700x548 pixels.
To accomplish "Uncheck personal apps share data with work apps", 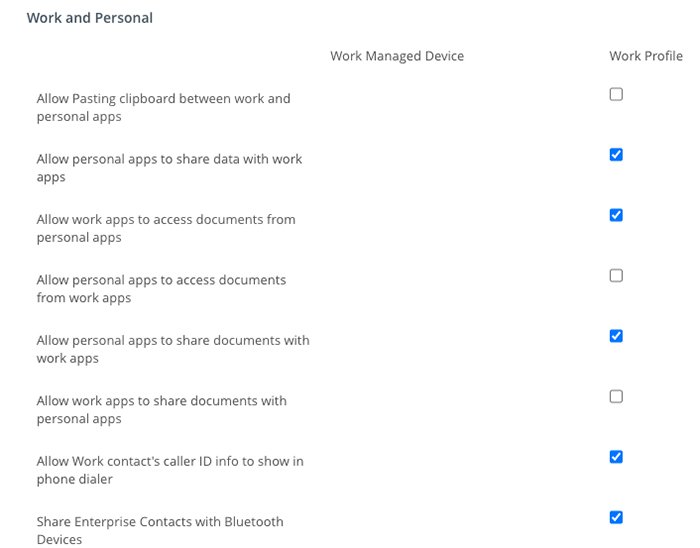I will coord(616,155).
